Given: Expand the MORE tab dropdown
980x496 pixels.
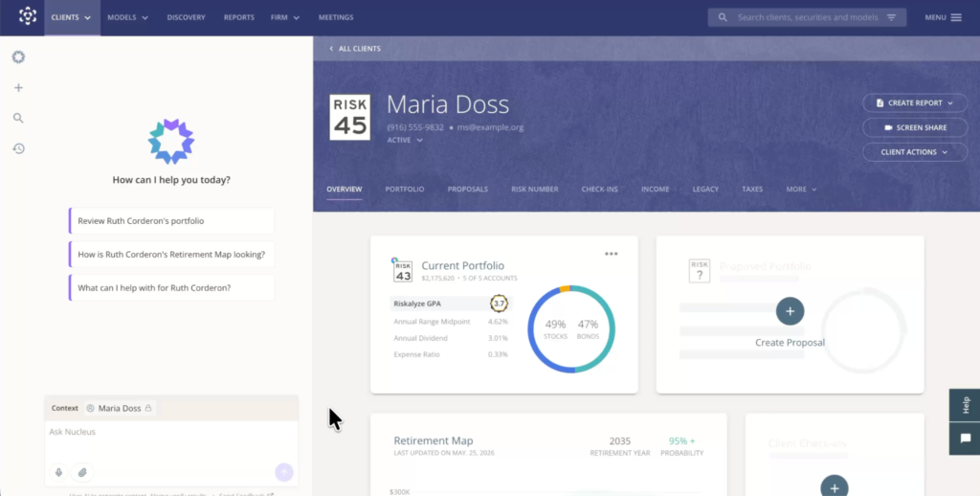Looking at the screenshot, I should pyautogui.click(x=801, y=189).
